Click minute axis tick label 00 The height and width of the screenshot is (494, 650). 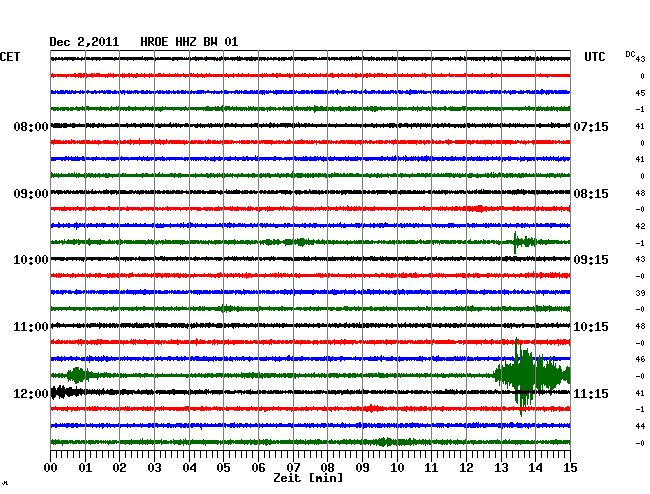pyautogui.click(x=51, y=468)
